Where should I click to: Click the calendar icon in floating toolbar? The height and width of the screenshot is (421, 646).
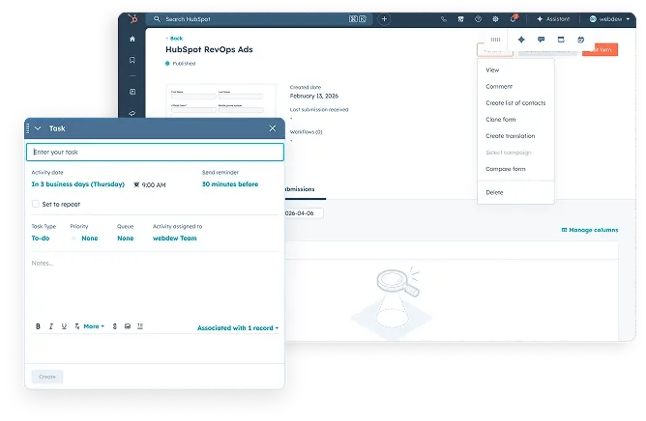[x=580, y=40]
